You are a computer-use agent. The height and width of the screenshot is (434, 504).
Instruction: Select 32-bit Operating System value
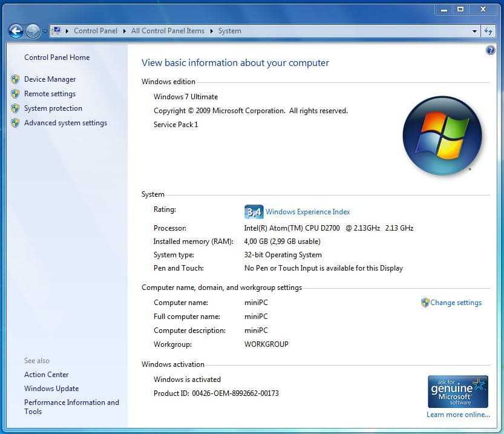coord(283,255)
